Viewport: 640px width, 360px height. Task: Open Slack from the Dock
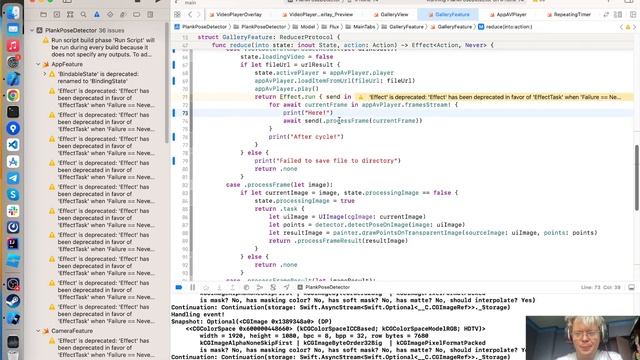pyautogui.click(x=13, y=211)
